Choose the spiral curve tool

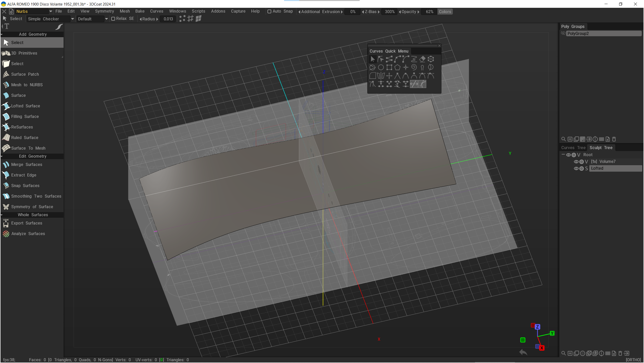[x=414, y=67]
